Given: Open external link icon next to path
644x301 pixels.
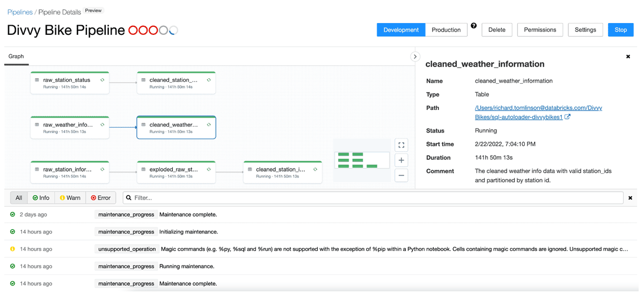Looking at the screenshot, I should pos(567,117).
